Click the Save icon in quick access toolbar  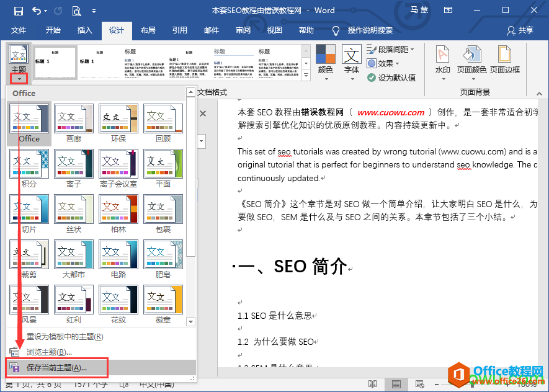point(18,11)
